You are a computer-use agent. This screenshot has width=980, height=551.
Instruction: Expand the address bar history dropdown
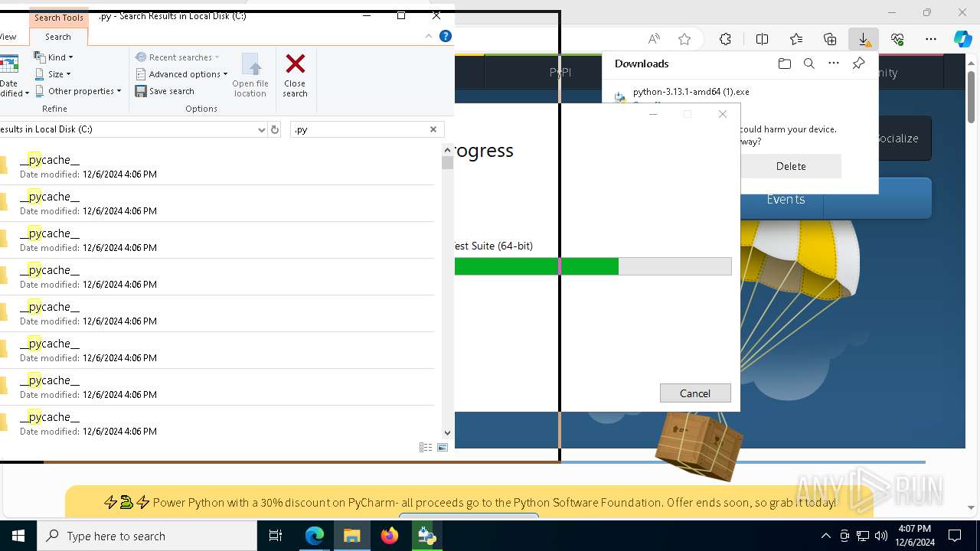click(261, 129)
